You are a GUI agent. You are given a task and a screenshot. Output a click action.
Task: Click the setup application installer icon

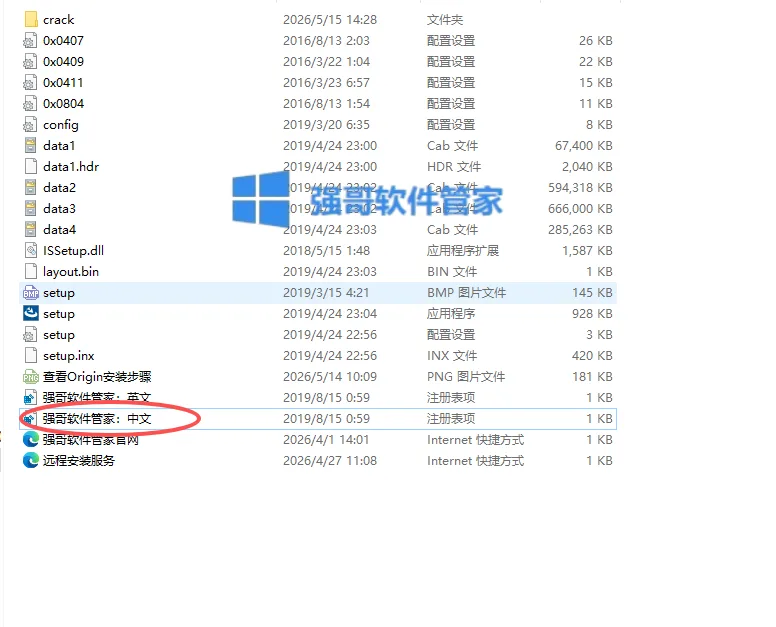click(31, 313)
